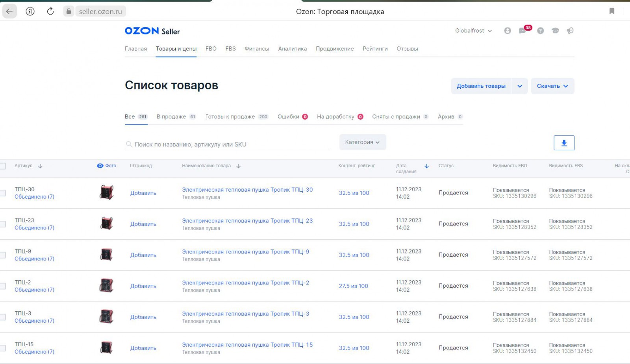The height and width of the screenshot is (364, 630).
Task: Expand the Globalfrost account dropdown
Action: click(x=473, y=31)
